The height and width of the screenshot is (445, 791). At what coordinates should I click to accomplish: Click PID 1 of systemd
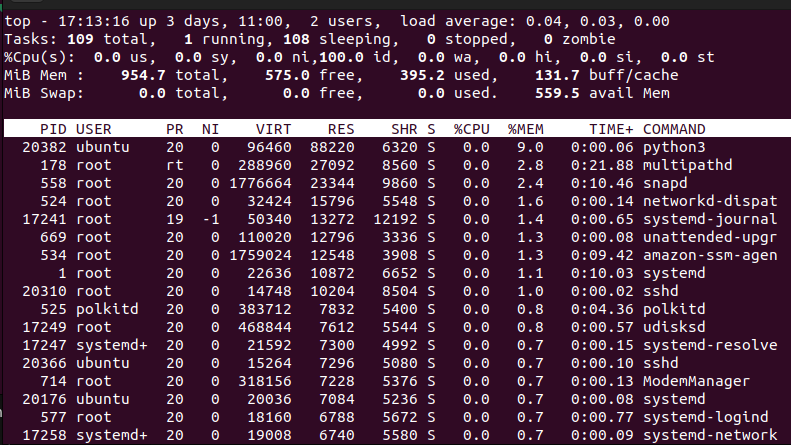pos(62,273)
